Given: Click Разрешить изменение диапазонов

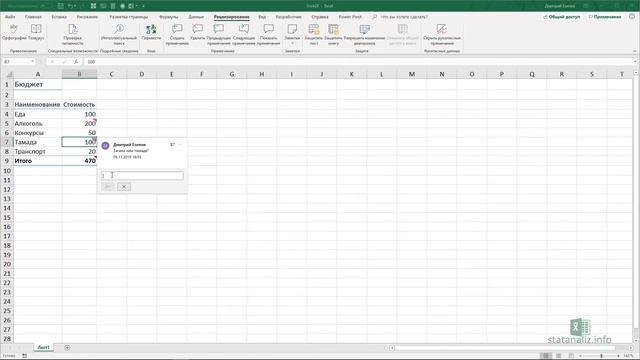Looking at the screenshot, I should (364, 34).
